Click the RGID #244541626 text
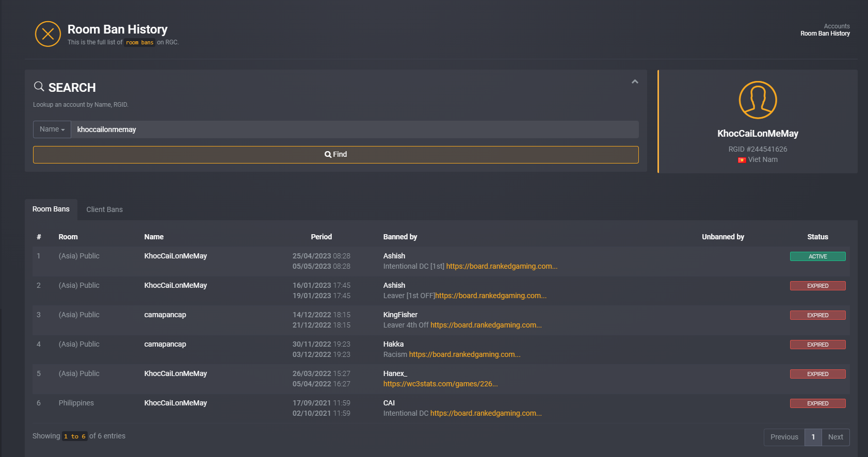The width and height of the screenshot is (868, 457). [758, 149]
